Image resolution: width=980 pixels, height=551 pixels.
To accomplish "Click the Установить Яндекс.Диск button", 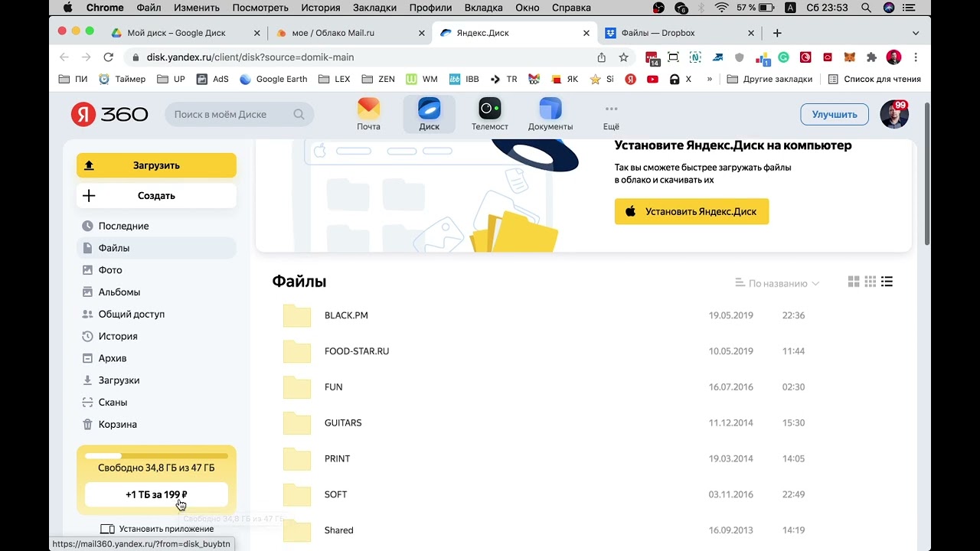I will pyautogui.click(x=691, y=211).
